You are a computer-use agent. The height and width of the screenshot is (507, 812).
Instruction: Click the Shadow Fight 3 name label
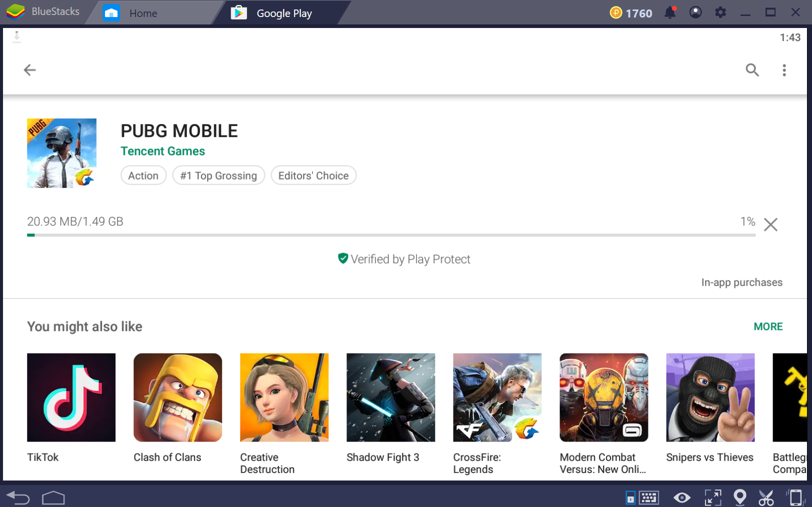[x=382, y=457]
